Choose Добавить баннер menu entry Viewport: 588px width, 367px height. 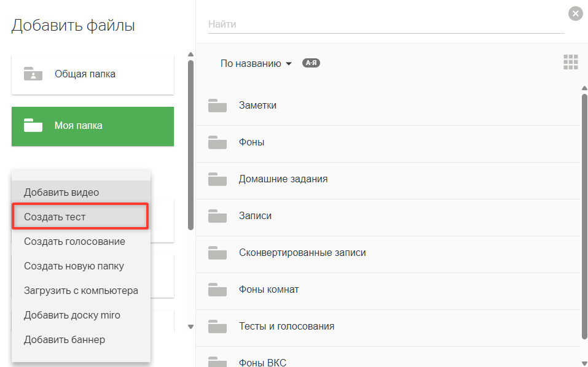click(81, 339)
